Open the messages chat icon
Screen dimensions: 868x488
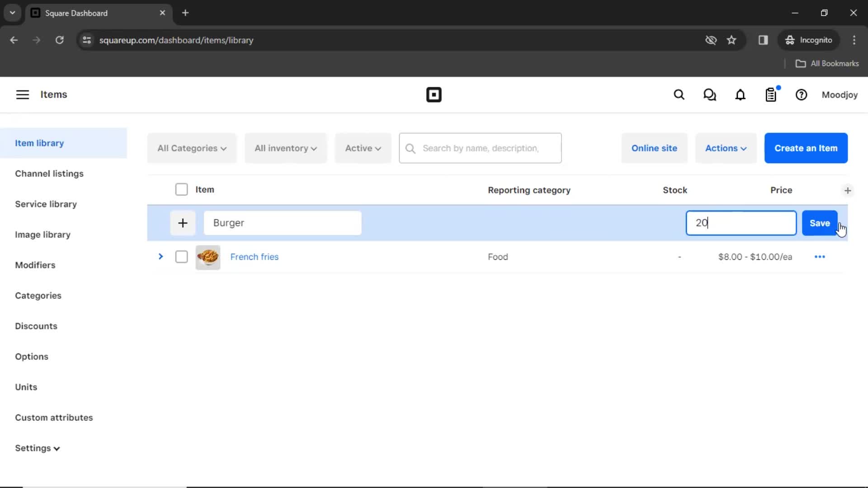click(709, 94)
